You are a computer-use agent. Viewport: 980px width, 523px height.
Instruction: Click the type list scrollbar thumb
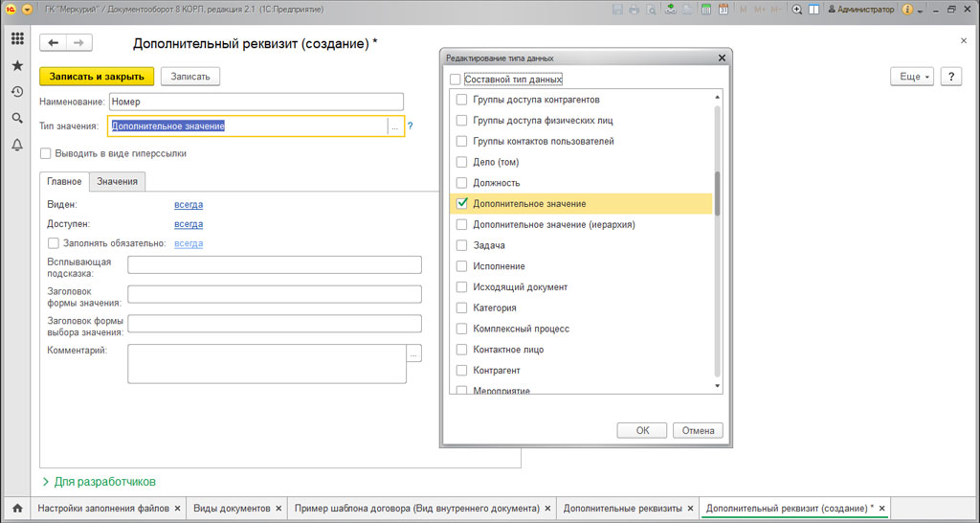(x=717, y=193)
